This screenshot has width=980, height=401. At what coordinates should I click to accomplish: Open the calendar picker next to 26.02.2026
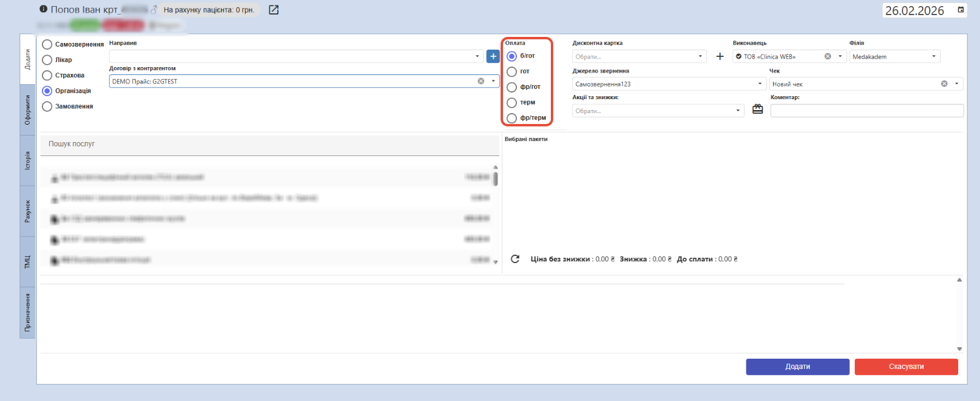tap(961, 10)
